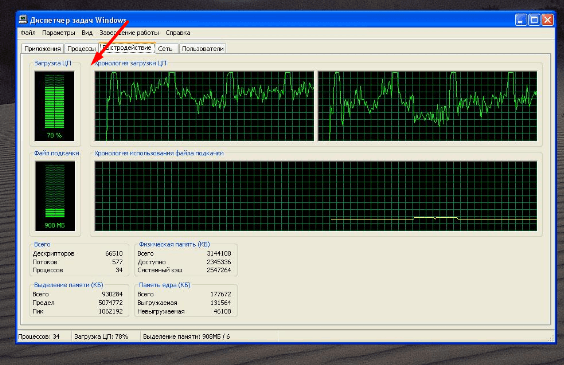The image size is (564, 365).
Task: Click the Доступно row
Action: coord(184,262)
